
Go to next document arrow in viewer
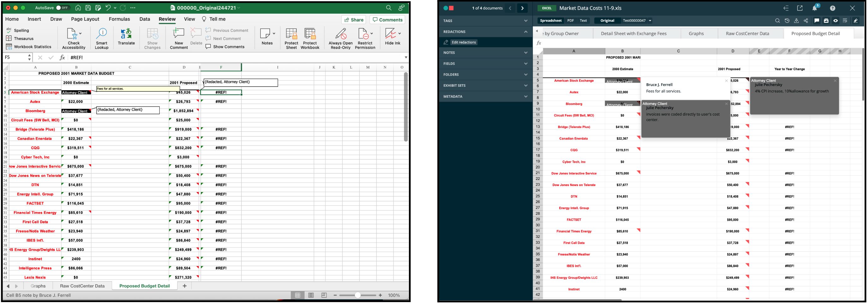pyautogui.click(x=522, y=8)
